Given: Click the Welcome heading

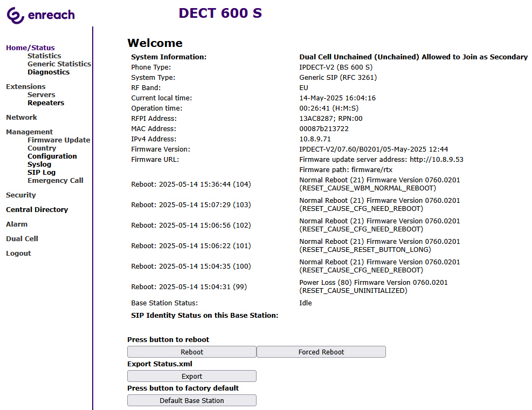Looking at the screenshot, I should (x=155, y=43).
